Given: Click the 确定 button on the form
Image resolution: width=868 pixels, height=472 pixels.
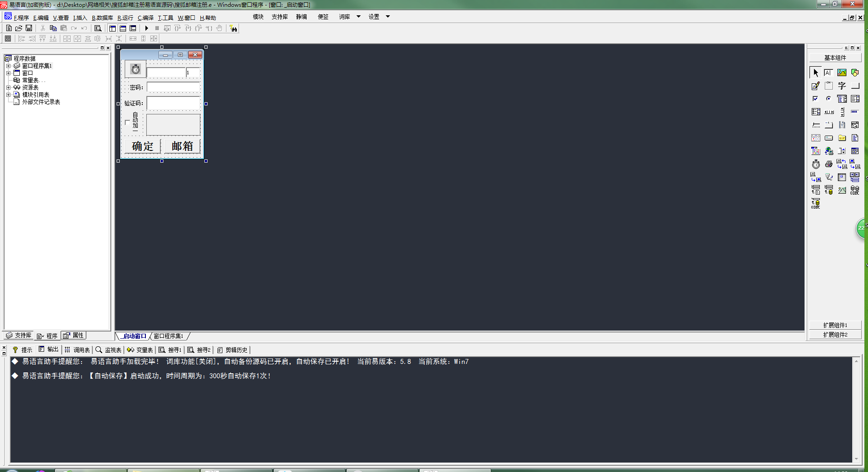Looking at the screenshot, I should [142, 146].
